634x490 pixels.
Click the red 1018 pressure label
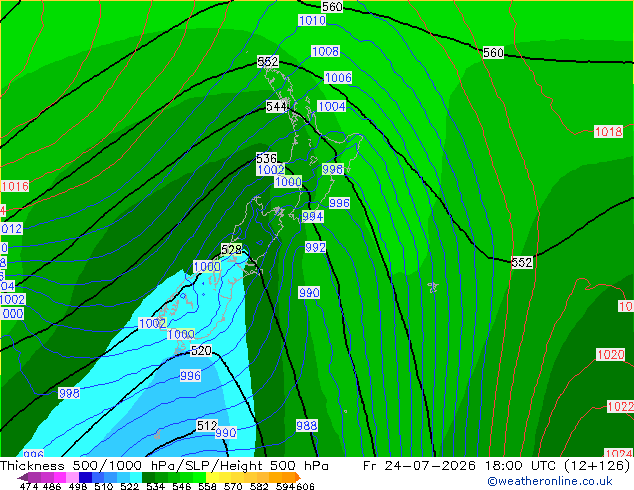point(608,131)
